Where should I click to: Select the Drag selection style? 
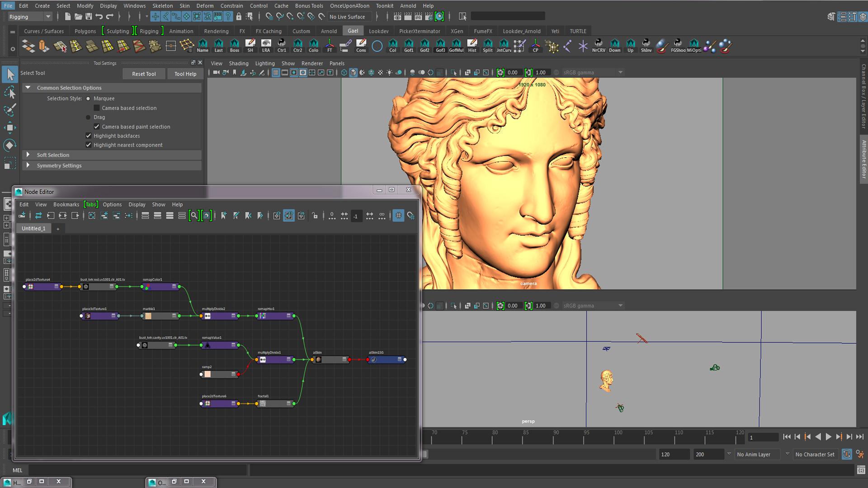click(88, 117)
